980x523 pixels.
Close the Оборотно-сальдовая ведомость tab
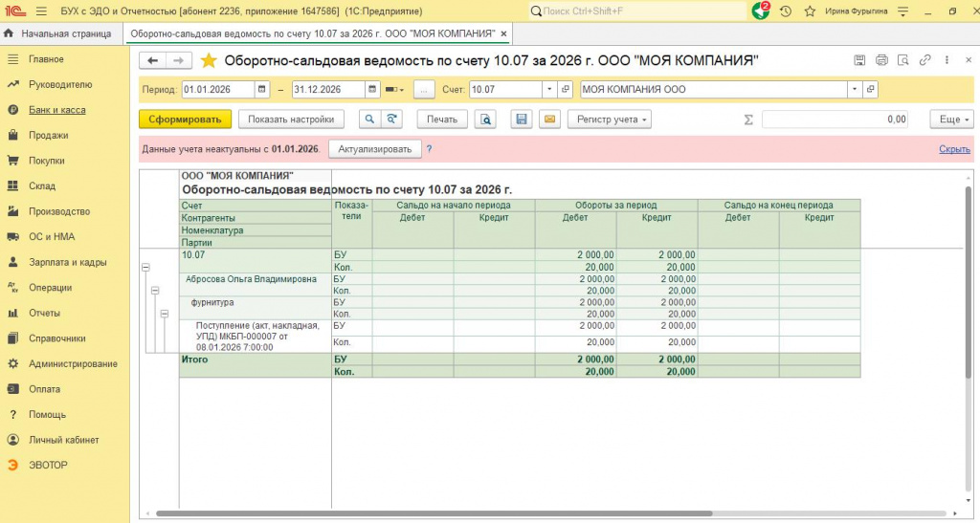504,33
